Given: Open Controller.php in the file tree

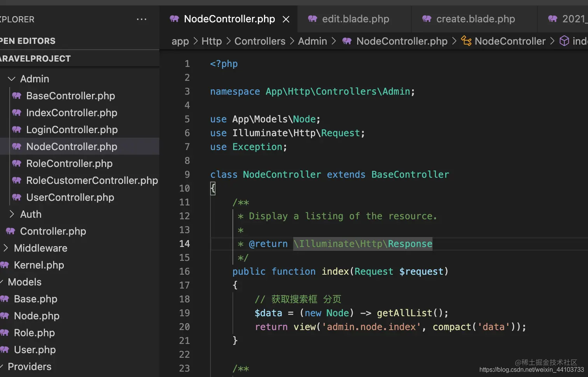Looking at the screenshot, I should click(x=53, y=231).
